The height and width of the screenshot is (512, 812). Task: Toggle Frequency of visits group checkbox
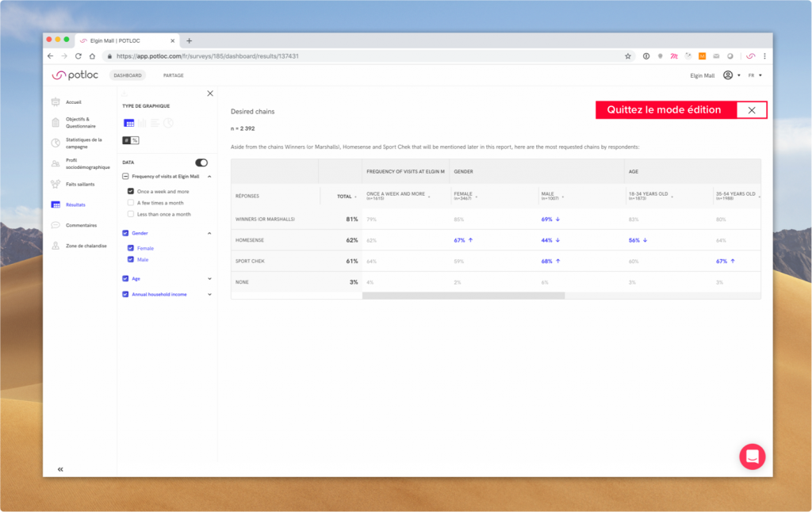click(125, 177)
